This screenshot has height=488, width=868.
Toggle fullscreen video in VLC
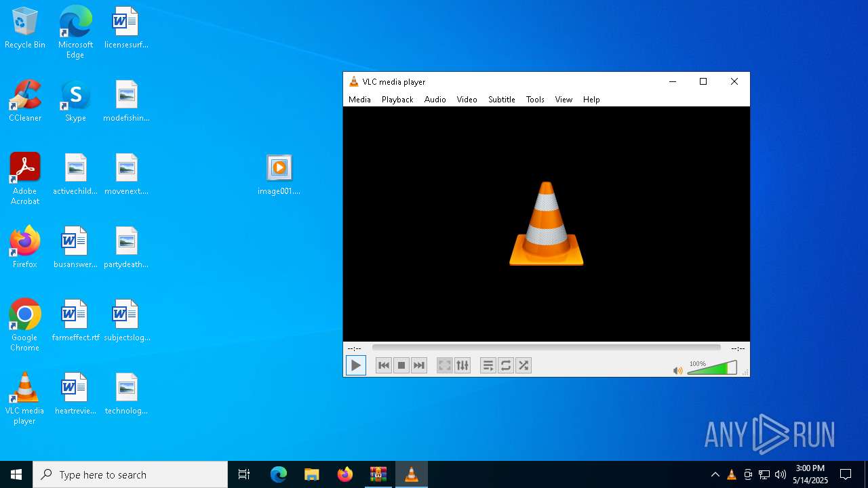pyautogui.click(x=444, y=365)
